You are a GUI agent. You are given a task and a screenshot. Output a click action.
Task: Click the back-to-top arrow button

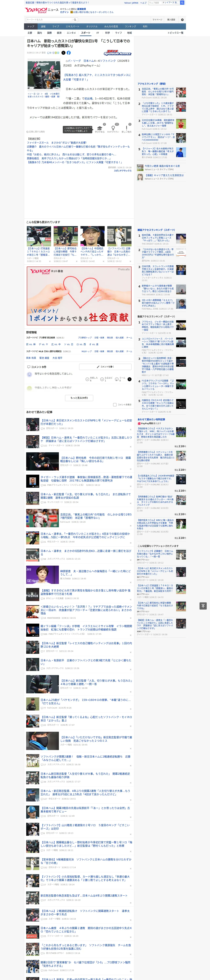coord(203,606)
